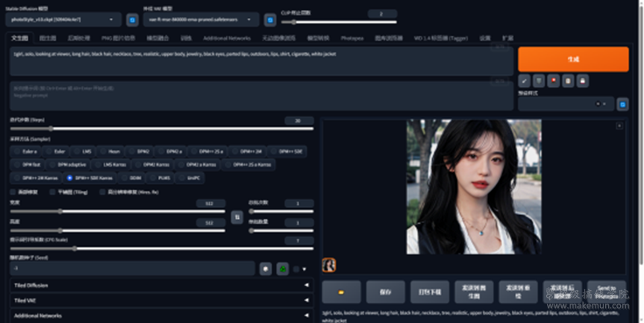
Task: Expand the Tiled VAE section
Action: point(160,300)
